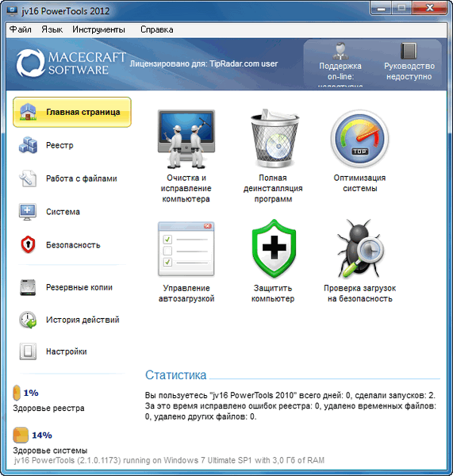Click the Работа с файлами wrench icon
This screenshot has width=453, height=476.
(28, 178)
